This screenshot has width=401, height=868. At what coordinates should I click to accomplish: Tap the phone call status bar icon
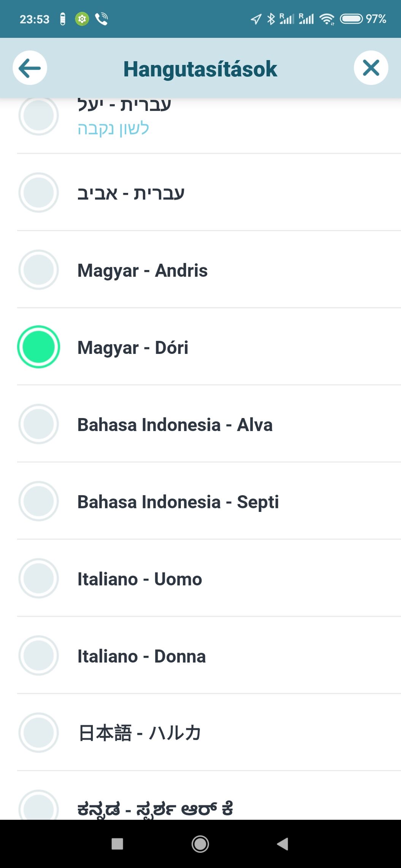point(101,19)
